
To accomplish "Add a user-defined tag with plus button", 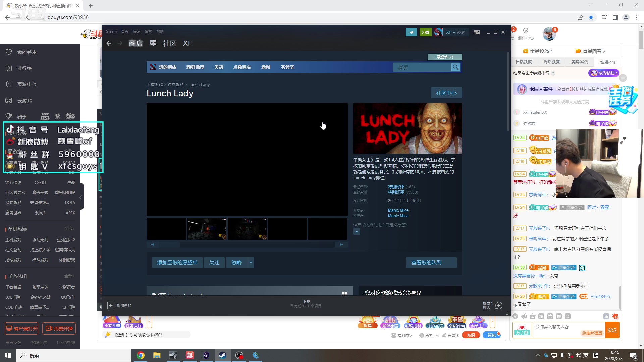I will (357, 231).
